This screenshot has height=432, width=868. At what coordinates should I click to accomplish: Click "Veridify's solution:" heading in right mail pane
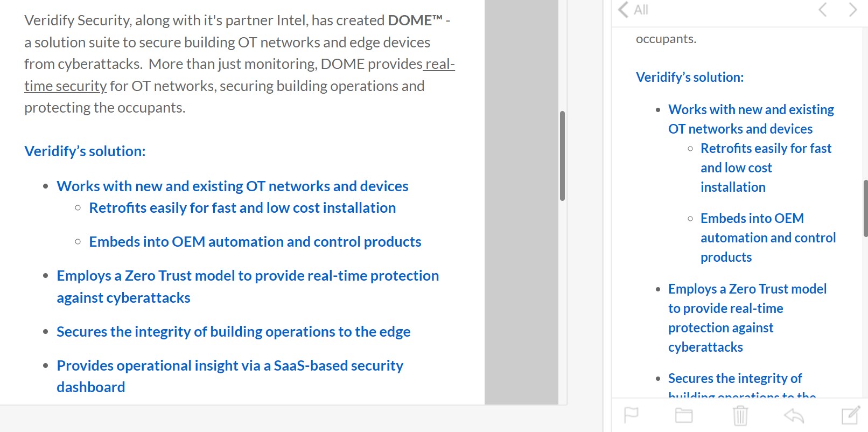coord(690,78)
